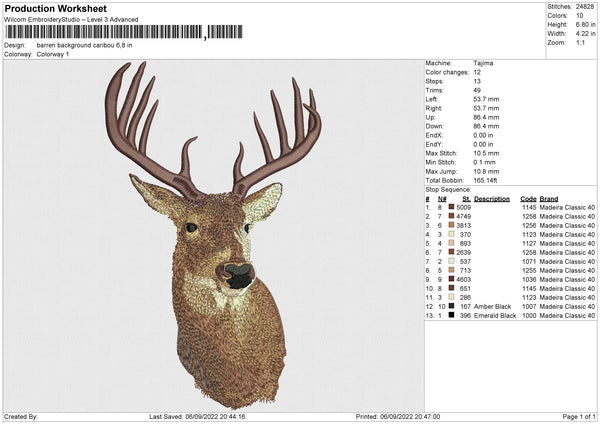Select the Machine value Tajima
This screenshot has width=600, height=424.
483,63
